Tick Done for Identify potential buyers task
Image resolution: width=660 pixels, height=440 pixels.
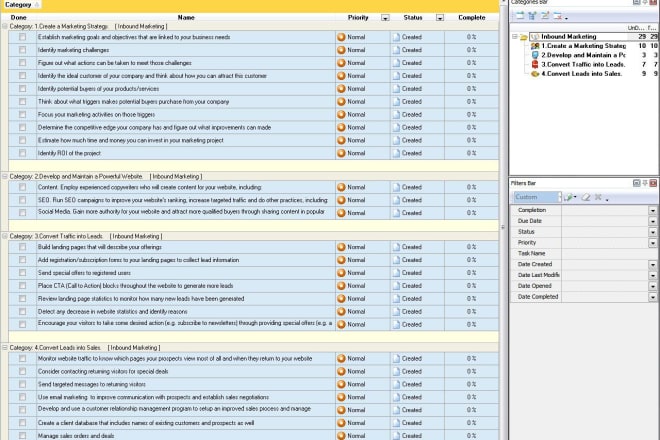coord(22,88)
